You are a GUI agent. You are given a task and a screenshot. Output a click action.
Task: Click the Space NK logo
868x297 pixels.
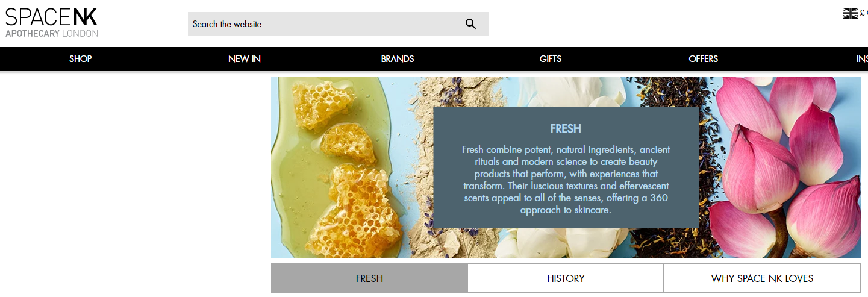click(51, 17)
